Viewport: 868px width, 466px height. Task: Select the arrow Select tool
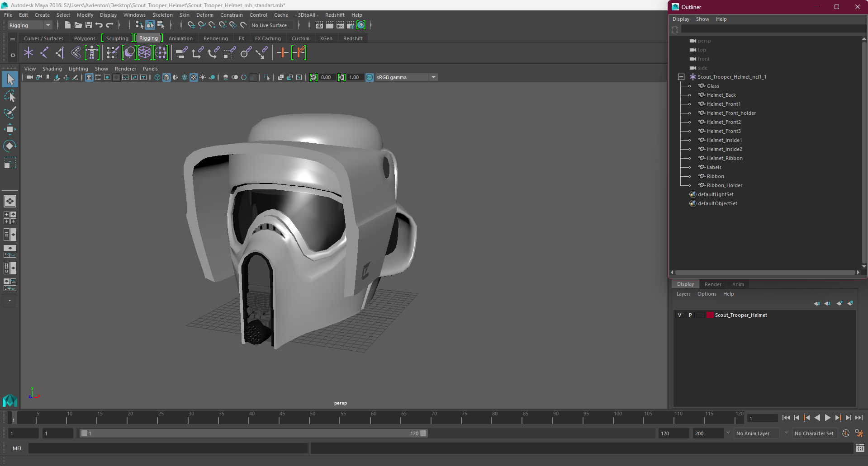10,80
